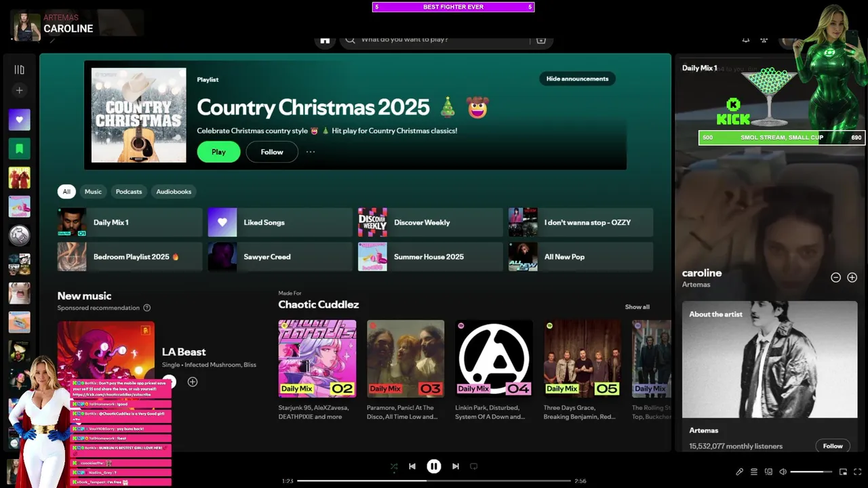Open caroline track title in Now Playing
868x488 pixels.
click(702, 272)
